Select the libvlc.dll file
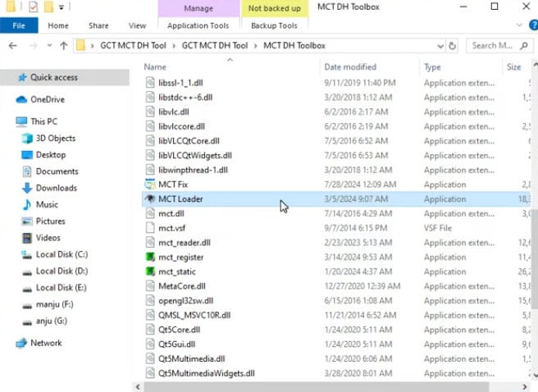 pyautogui.click(x=174, y=112)
